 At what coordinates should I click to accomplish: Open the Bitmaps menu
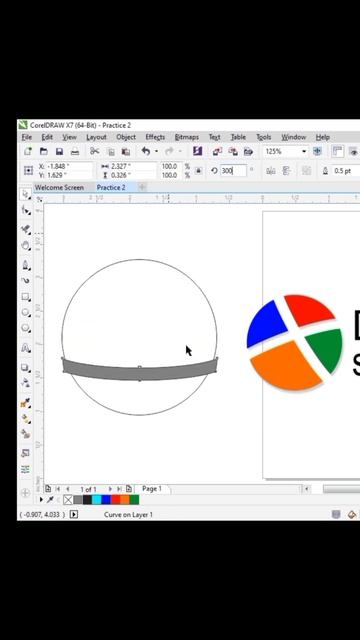[187, 137]
